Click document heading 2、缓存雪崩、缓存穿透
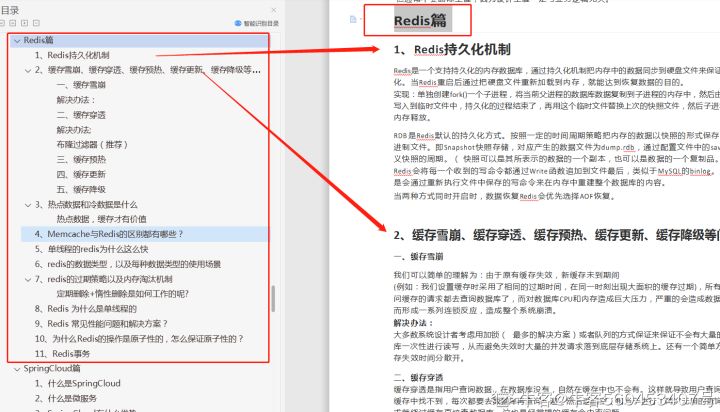This screenshot has width=720, height=412. (557, 235)
